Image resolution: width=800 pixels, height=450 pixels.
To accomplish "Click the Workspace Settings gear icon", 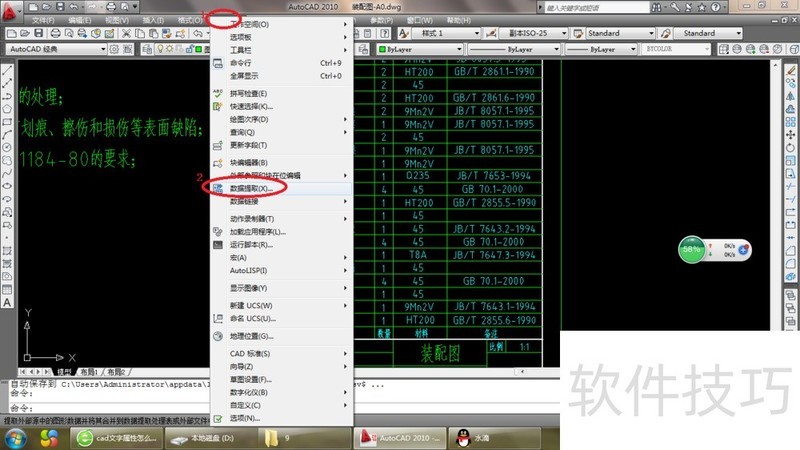I will [x=114, y=49].
